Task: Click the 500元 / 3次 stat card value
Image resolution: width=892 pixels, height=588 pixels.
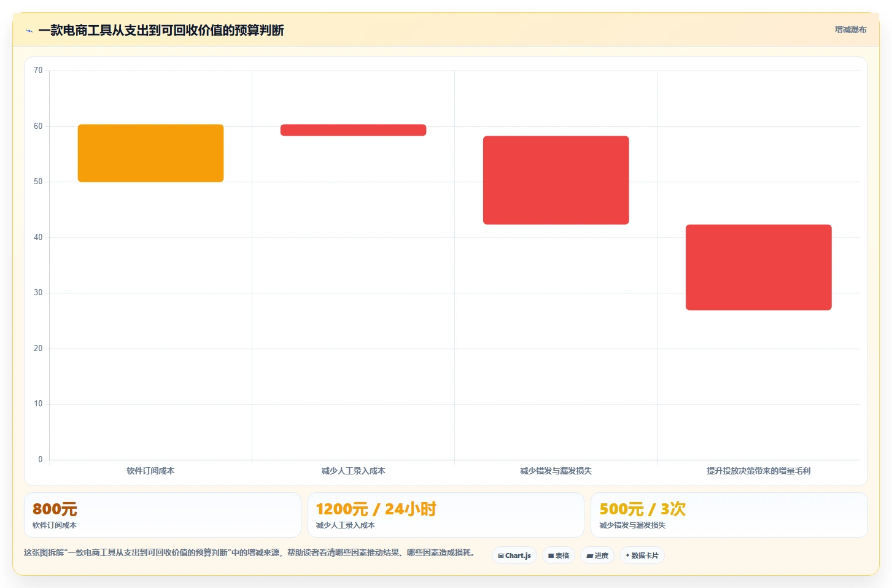Action: 642,509
